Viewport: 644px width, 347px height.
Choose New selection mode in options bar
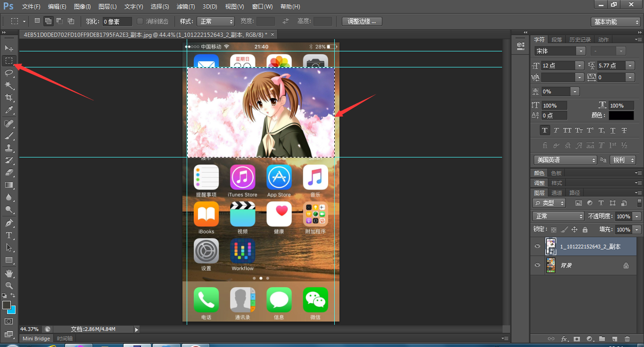pyautogui.click(x=37, y=21)
